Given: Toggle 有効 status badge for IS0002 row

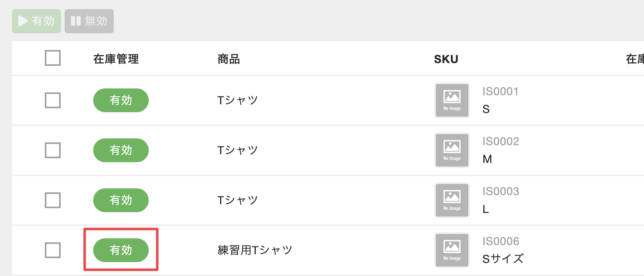Looking at the screenshot, I should [121, 150].
